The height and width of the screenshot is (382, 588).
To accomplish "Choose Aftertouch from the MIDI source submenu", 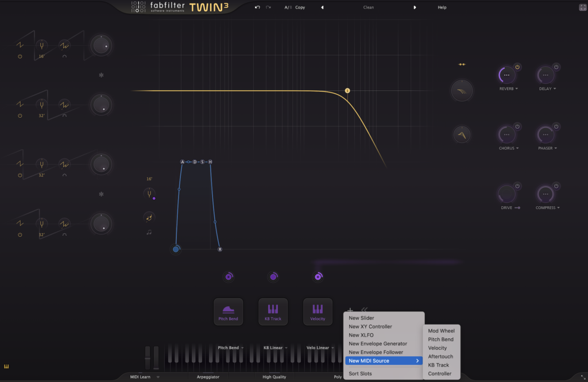I will point(440,357).
